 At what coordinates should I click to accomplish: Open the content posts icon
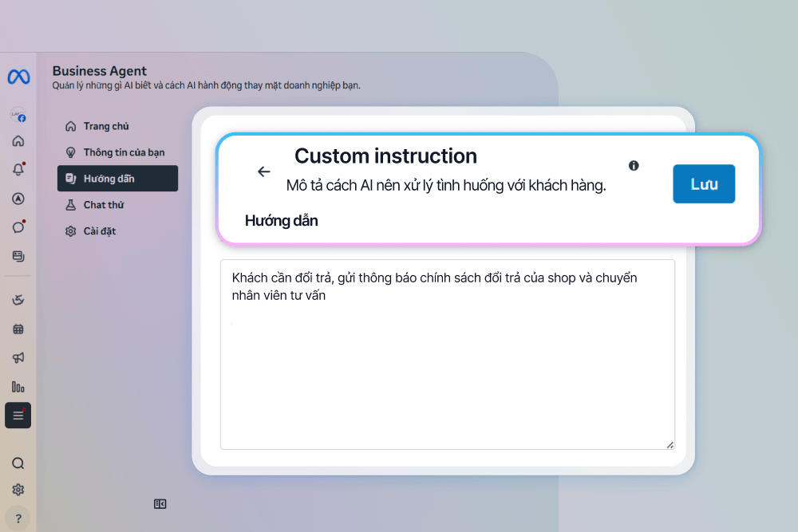tap(18, 256)
